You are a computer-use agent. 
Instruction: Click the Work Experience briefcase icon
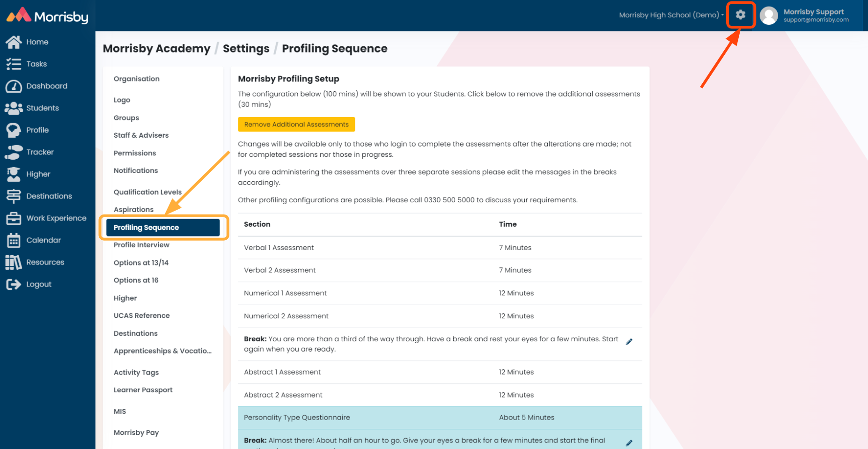(x=14, y=218)
